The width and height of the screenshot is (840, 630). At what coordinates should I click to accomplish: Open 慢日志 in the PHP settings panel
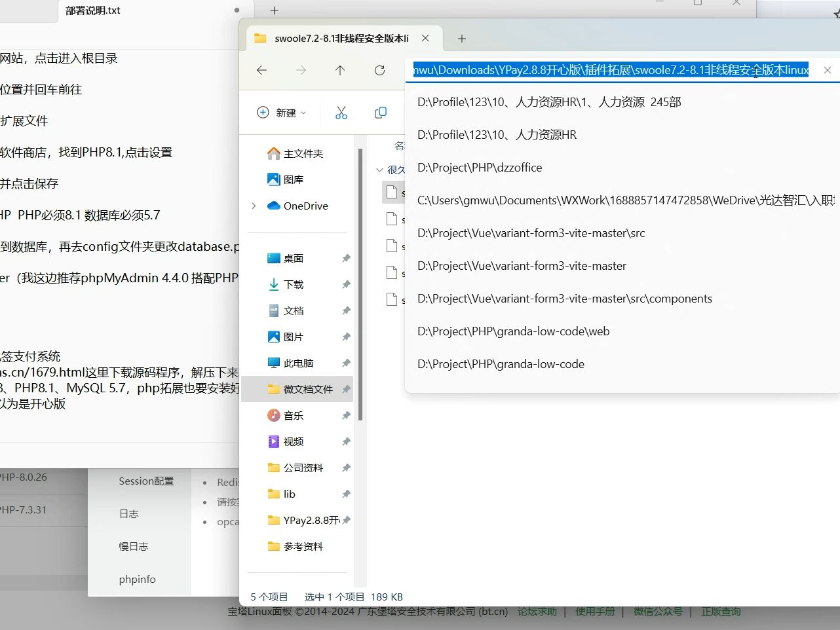tap(134, 547)
